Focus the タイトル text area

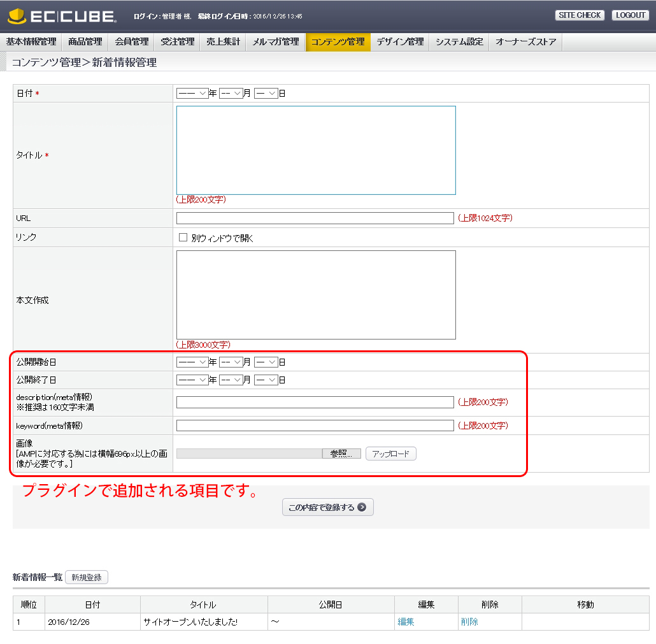[316, 150]
